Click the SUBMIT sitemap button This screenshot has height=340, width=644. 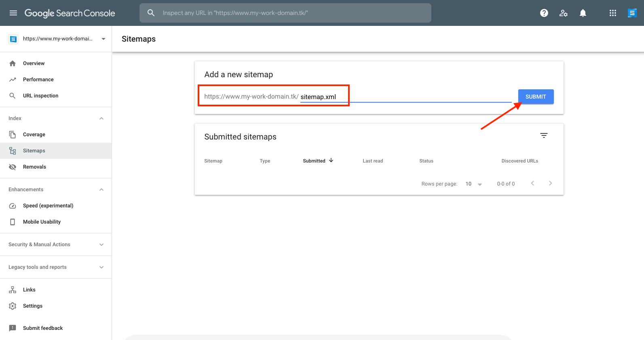536,97
